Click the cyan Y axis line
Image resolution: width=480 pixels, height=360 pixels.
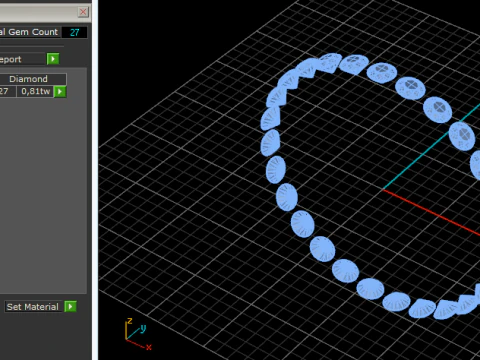coord(431,147)
